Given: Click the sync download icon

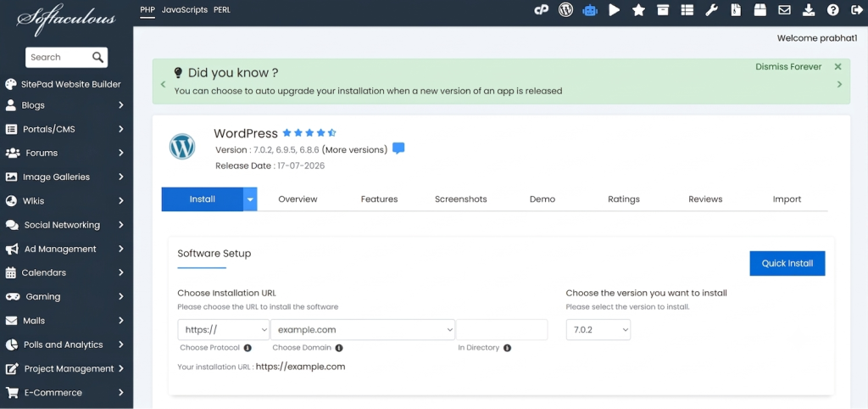Looking at the screenshot, I should pos(809,10).
